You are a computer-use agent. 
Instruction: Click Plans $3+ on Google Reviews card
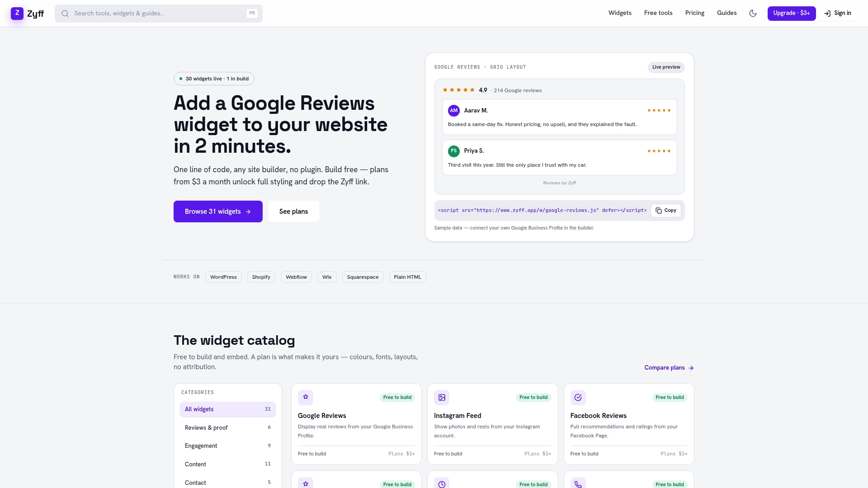(401, 454)
